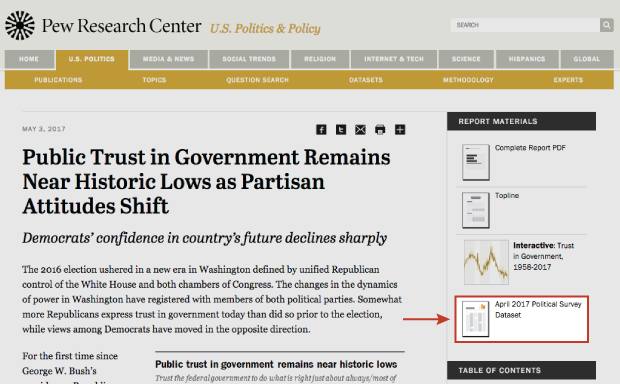The height and width of the screenshot is (384, 620).
Task: Click the Publications menu item
Action: click(x=58, y=80)
